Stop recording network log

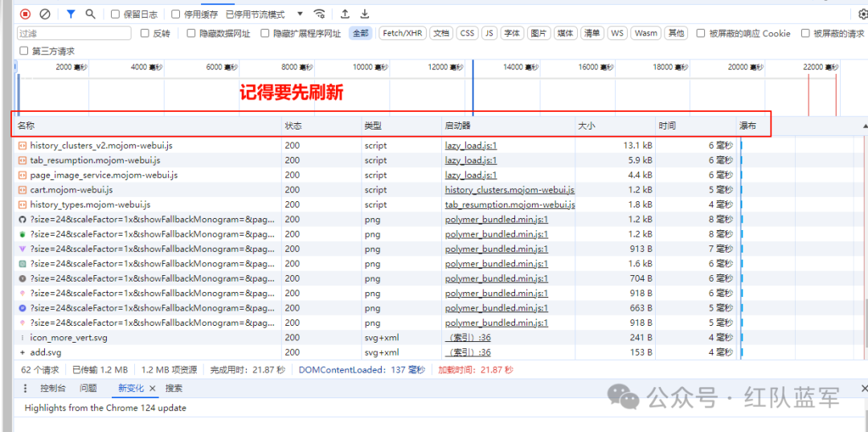coord(25,14)
